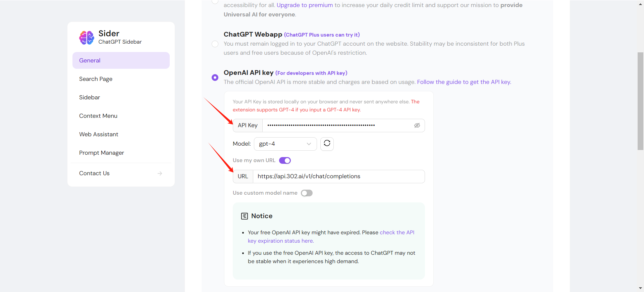Click the refresh icon next to Model dropdown
This screenshot has height=292, width=644.
coord(327,144)
